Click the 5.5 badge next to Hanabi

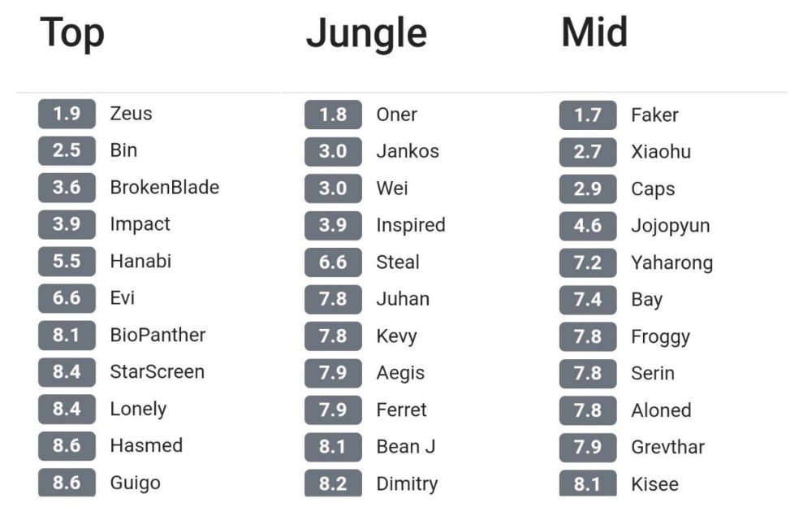point(67,262)
